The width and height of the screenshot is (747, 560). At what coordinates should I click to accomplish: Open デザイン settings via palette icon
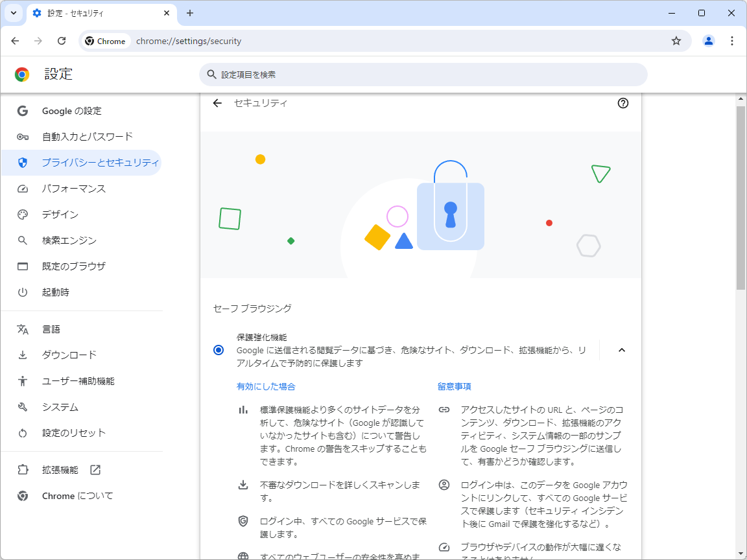pos(22,214)
